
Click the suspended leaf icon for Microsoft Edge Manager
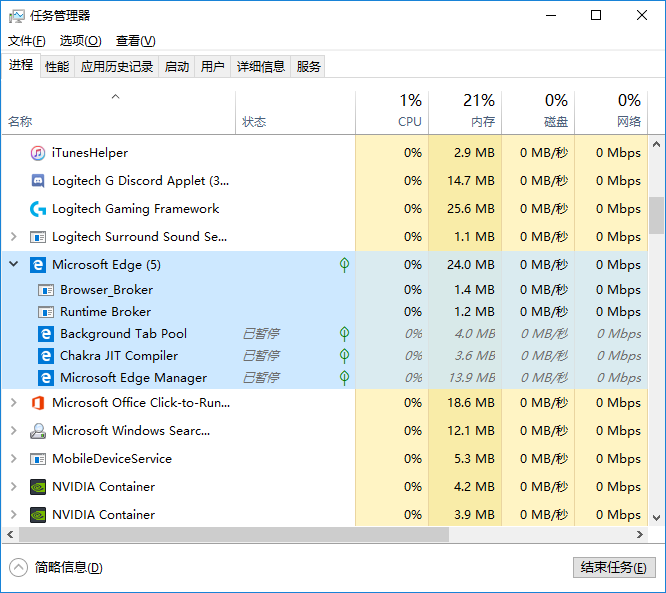344,378
